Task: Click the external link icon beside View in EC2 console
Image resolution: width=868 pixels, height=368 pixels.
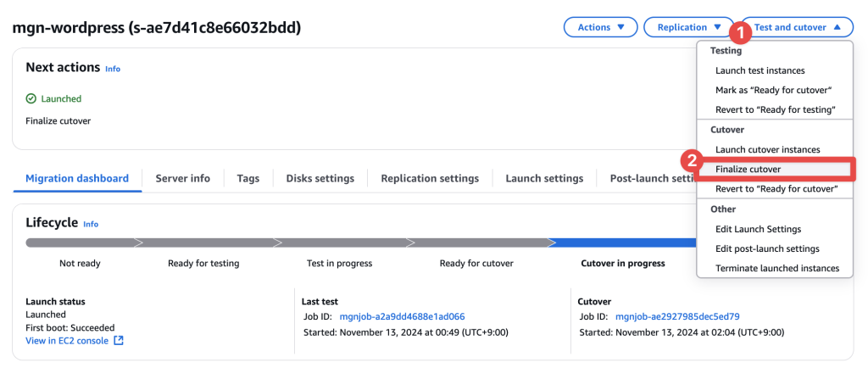Action: click(119, 341)
